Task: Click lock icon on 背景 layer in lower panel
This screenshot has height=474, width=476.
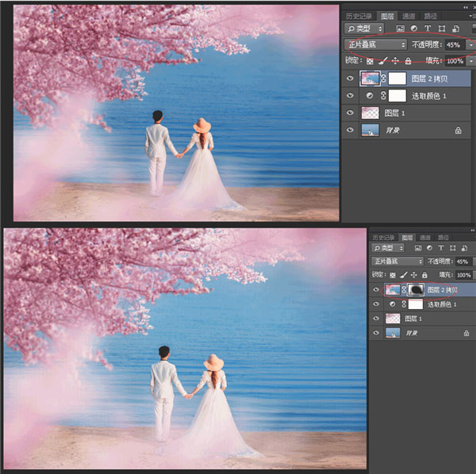Action: [466, 333]
